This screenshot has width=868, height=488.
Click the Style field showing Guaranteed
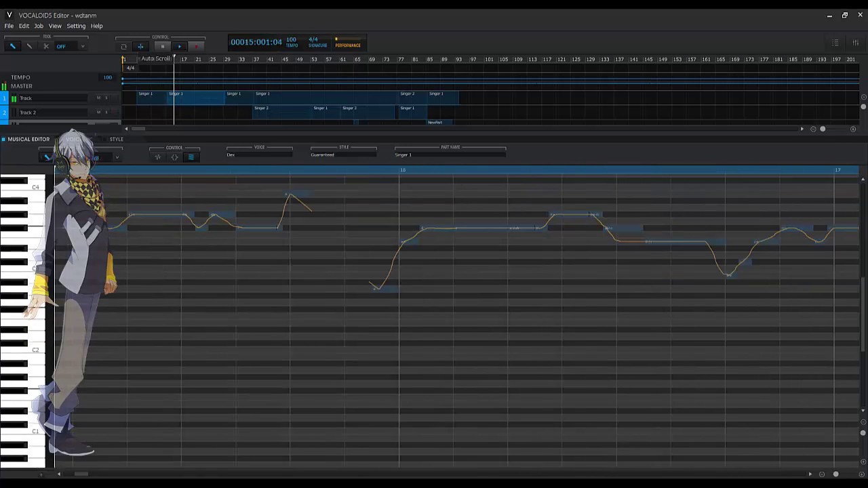(x=343, y=155)
